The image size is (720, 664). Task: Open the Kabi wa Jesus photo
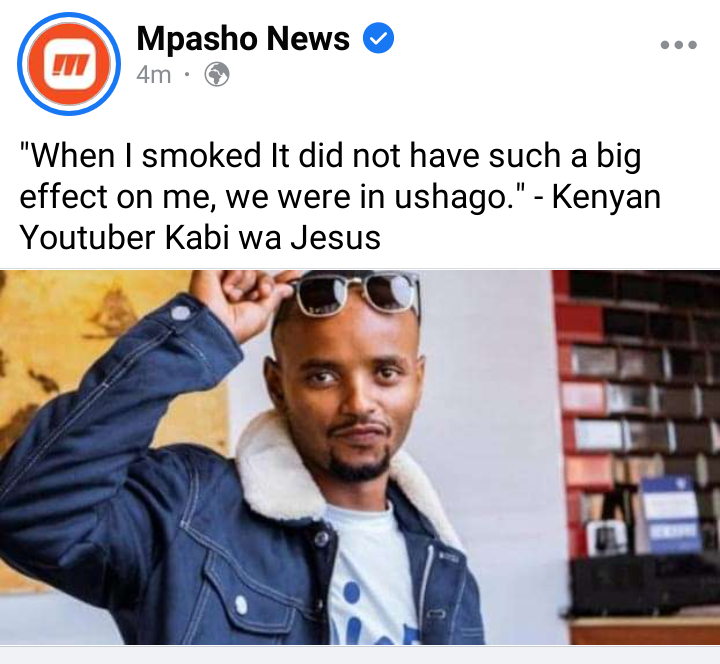(360, 457)
